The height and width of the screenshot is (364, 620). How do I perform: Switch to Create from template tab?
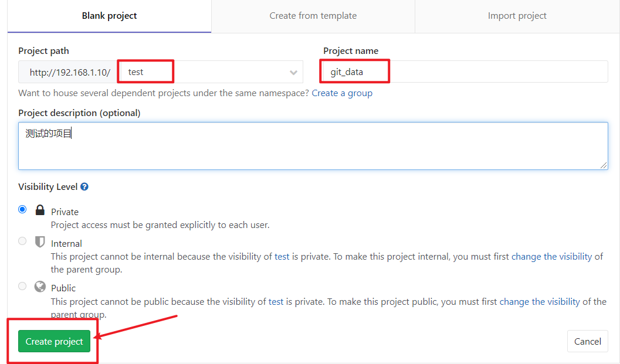(313, 16)
